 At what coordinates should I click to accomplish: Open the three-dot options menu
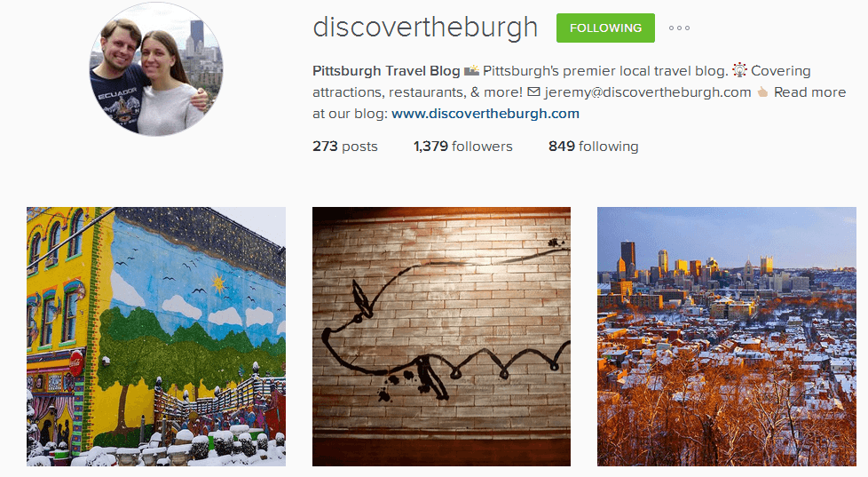click(x=679, y=28)
